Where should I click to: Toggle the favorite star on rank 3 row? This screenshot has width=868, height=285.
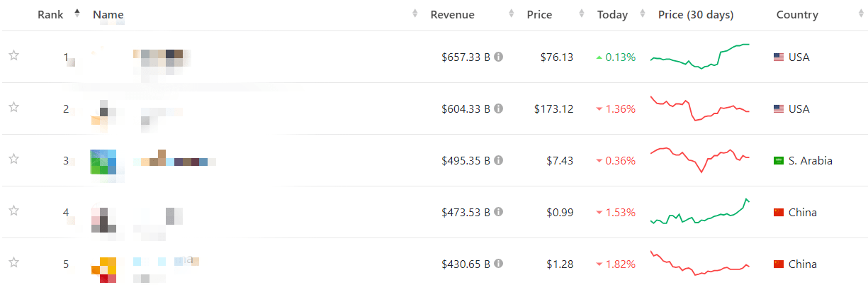tap(13, 160)
